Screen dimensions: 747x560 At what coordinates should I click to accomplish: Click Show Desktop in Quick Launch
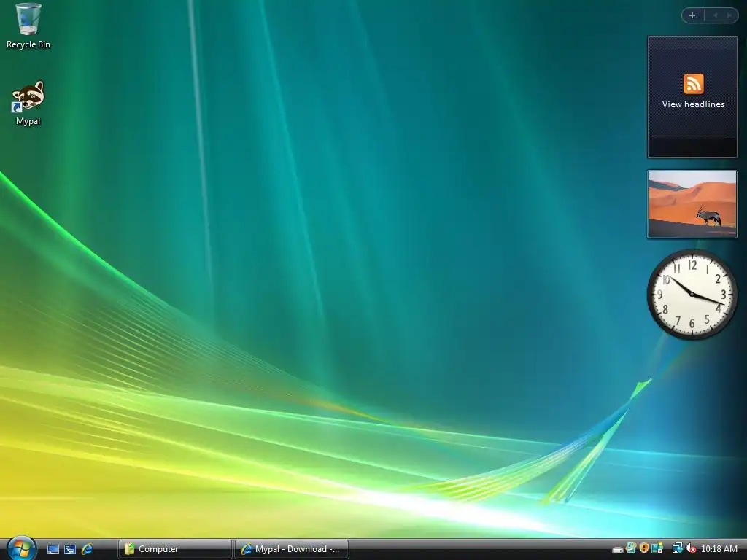tap(53, 549)
